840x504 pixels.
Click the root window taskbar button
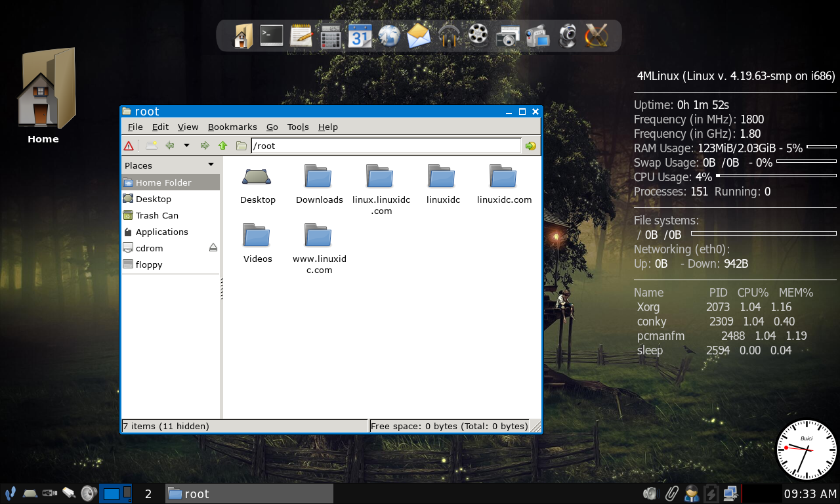(249, 493)
